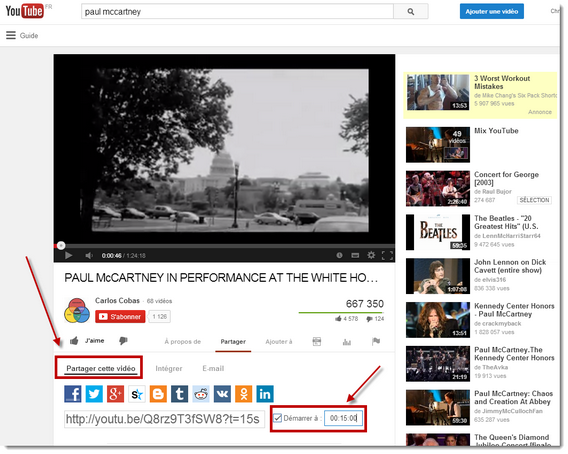This screenshot has height=454, width=568.
Task: Enter fullscreen mode in video player
Action: pyautogui.click(x=387, y=255)
